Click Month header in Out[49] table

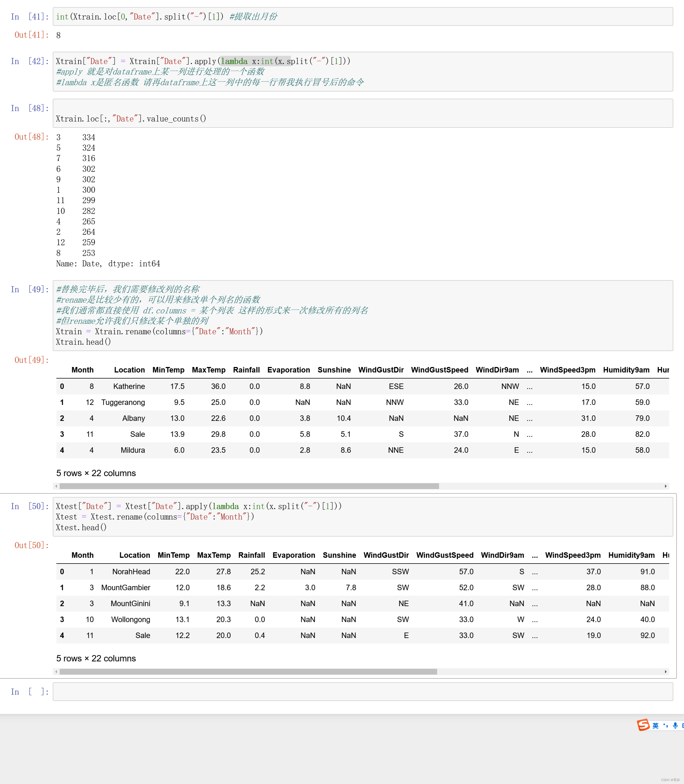pyautogui.click(x=82, y=370)
